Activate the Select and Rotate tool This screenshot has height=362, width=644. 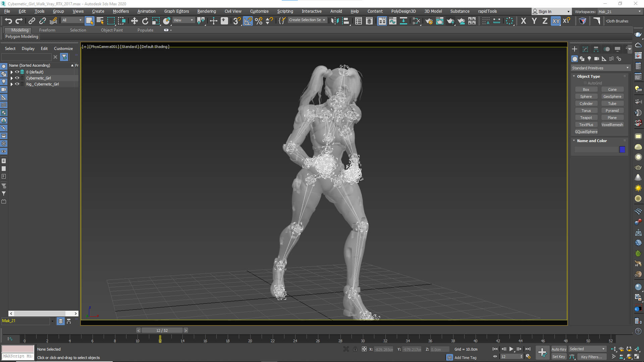(x=145, y=21)
